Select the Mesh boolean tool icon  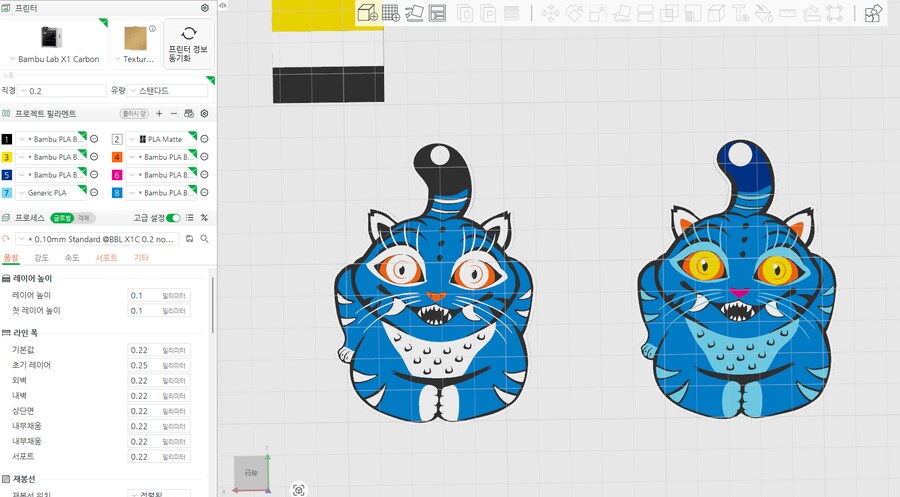[x=669, y=13]
